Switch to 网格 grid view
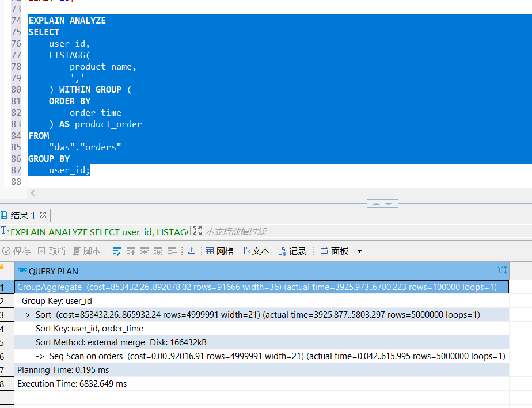 (x=219, y=251)
